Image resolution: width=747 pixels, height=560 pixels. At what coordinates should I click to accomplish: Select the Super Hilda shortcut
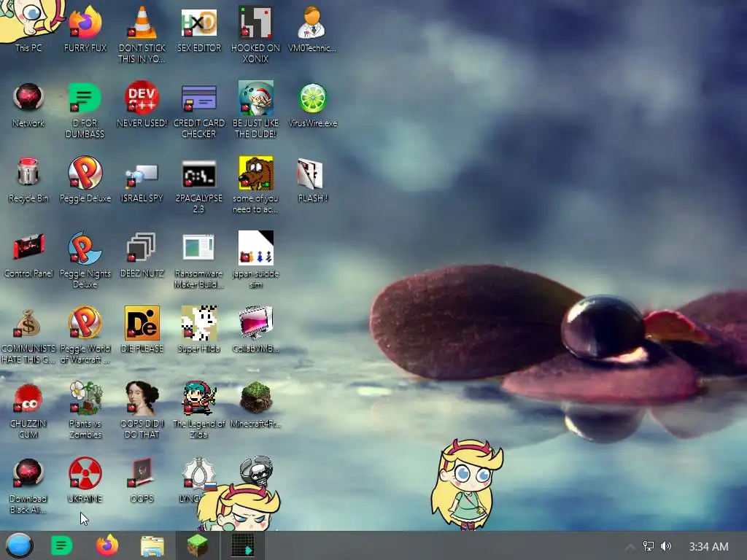pos(198,330)
